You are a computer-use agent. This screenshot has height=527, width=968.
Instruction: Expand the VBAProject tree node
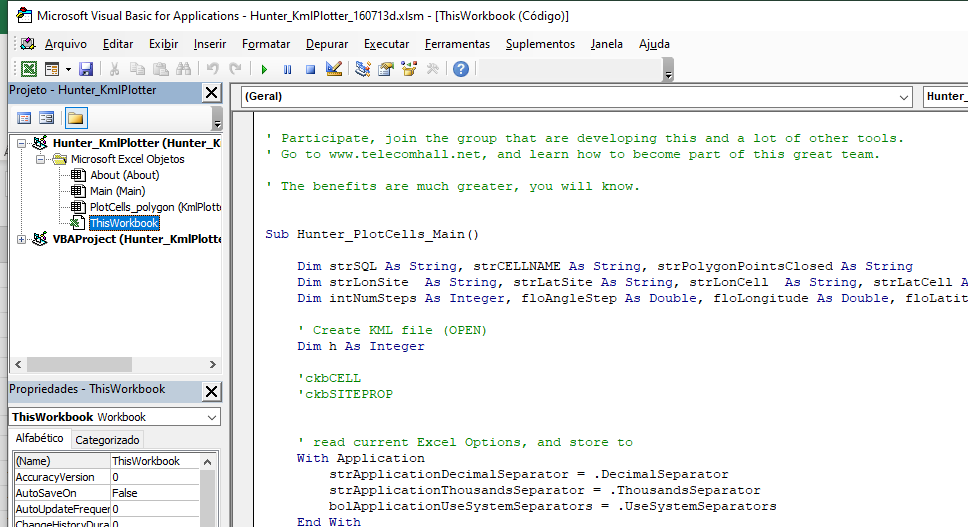23,239
